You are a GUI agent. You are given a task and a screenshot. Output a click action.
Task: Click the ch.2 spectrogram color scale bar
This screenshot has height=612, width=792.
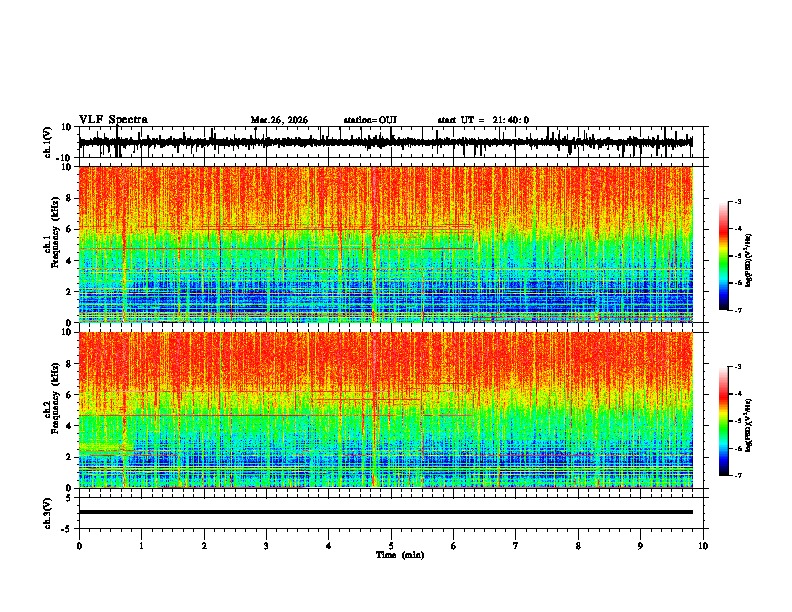coord(723,421)
